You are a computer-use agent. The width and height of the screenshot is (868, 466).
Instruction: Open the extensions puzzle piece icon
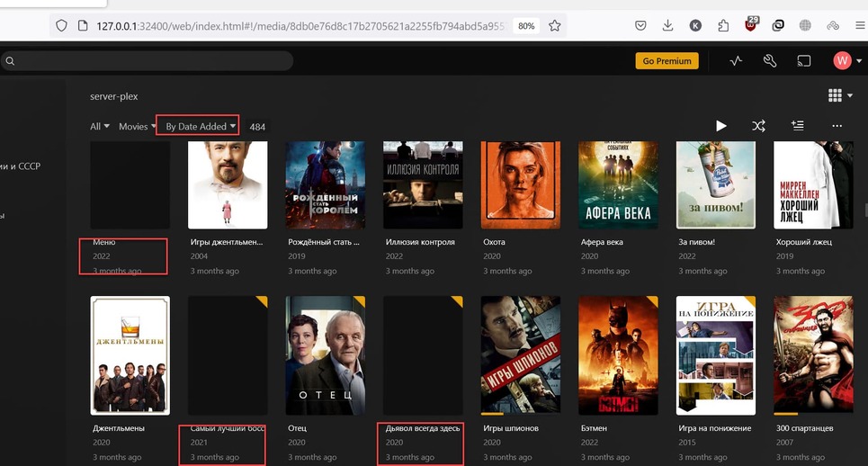(x=723, y=25)
